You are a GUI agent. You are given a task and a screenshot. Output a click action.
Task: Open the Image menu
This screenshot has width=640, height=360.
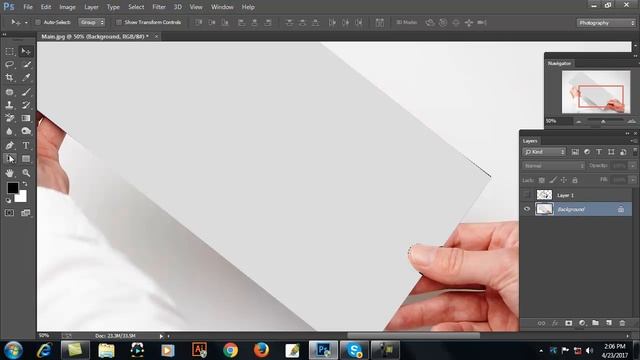[67, 7]
